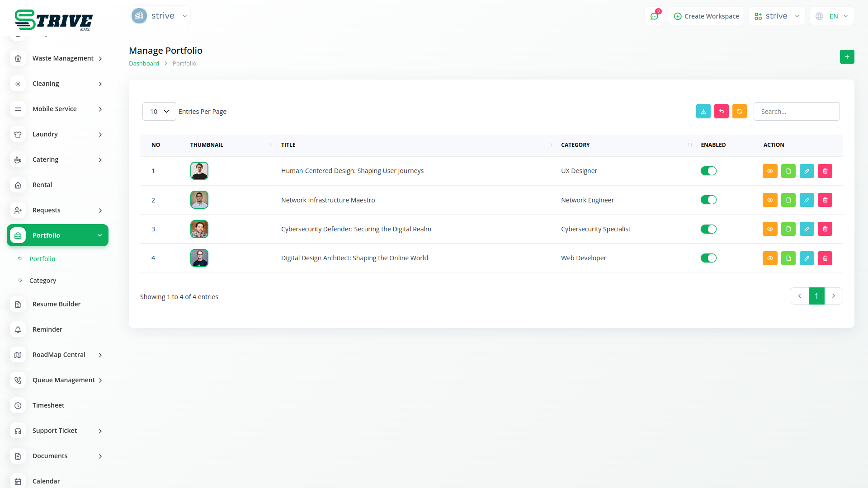Open Resume Builder in sidebar
This screenshot has height=488, width=868.
pyautogui.click(x=57, y=304)
